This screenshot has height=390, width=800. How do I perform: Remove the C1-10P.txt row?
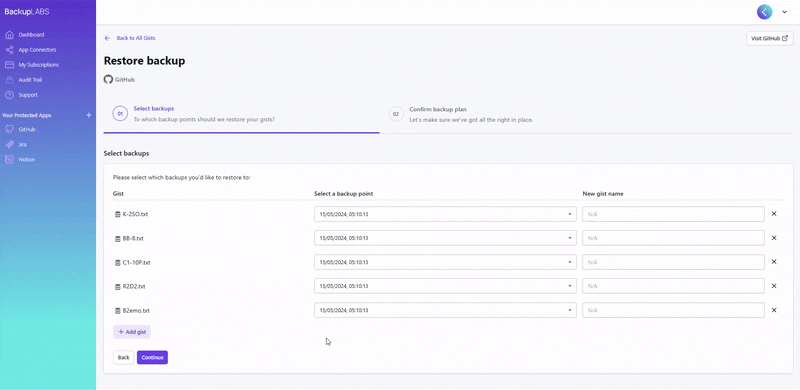coord(774,262)
